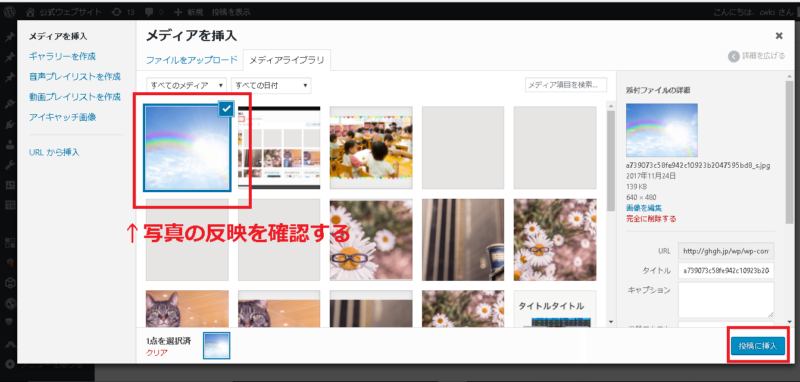Screen dimensions: 800x382
Task: Click the 画像を編集 link
Action: tap(644, 208)
